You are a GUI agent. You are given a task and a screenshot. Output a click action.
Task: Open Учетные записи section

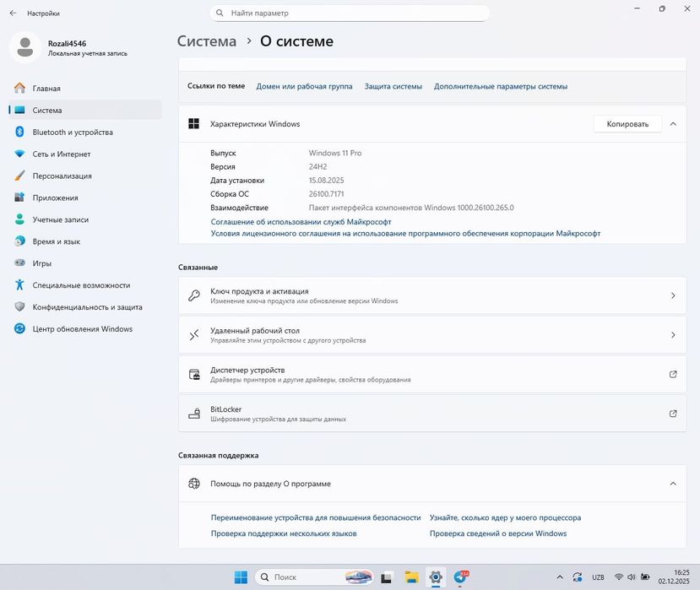[84, 219]
